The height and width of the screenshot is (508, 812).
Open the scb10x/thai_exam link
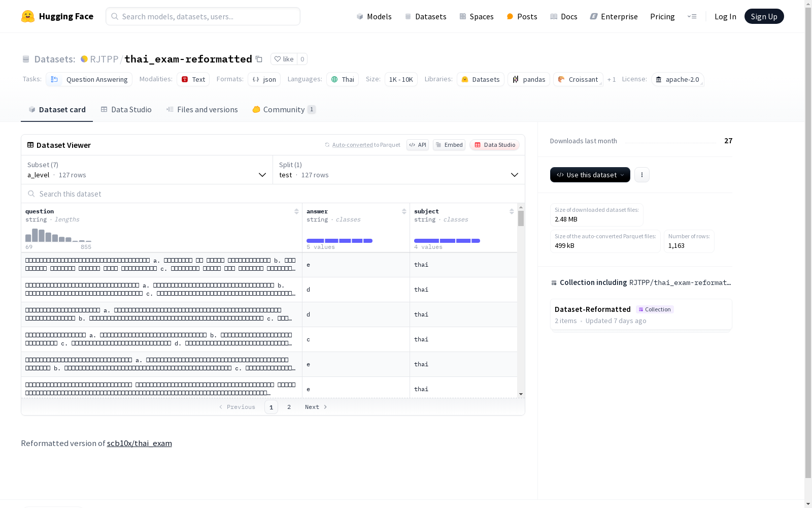[x=140, y=443]
